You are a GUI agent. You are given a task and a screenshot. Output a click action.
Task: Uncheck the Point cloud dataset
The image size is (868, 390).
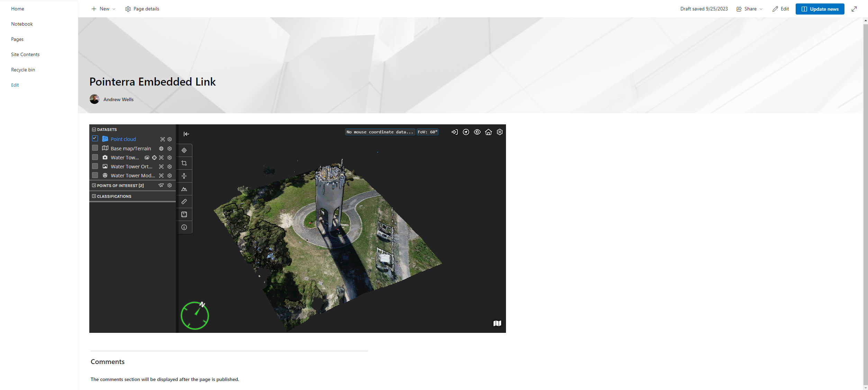[95, 138]
